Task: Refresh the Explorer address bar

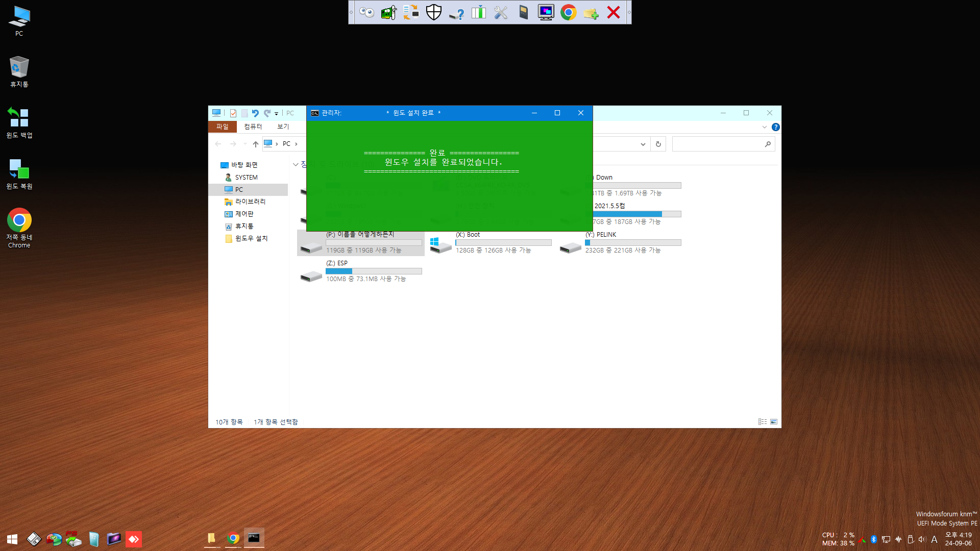Action: point(658,144)
